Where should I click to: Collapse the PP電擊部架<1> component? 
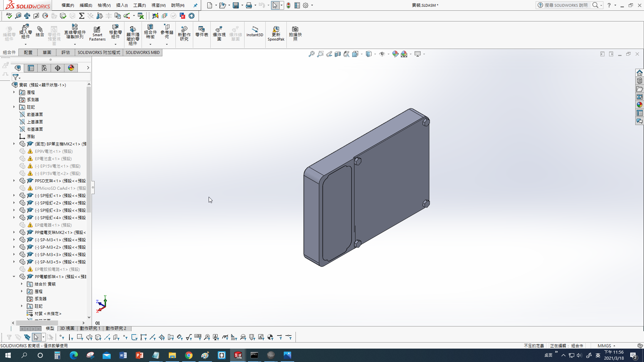pos(14,277)
